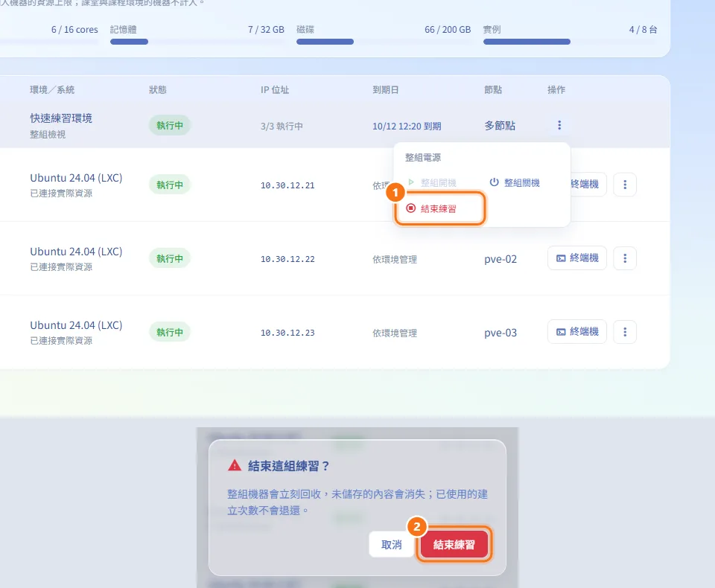
Task: Click 取消 in the confirmation dialog
Action: coord(391,545)
